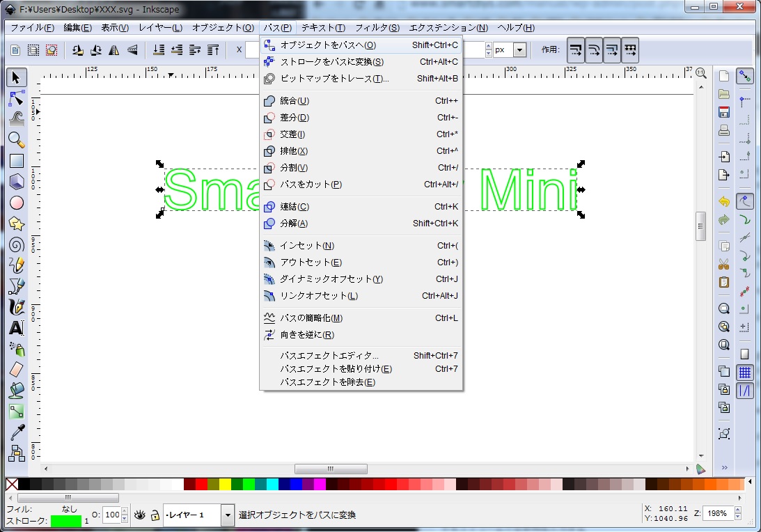Toggle current layer lock icon
Screen dimensions: 761x532
tap(155, 515)
